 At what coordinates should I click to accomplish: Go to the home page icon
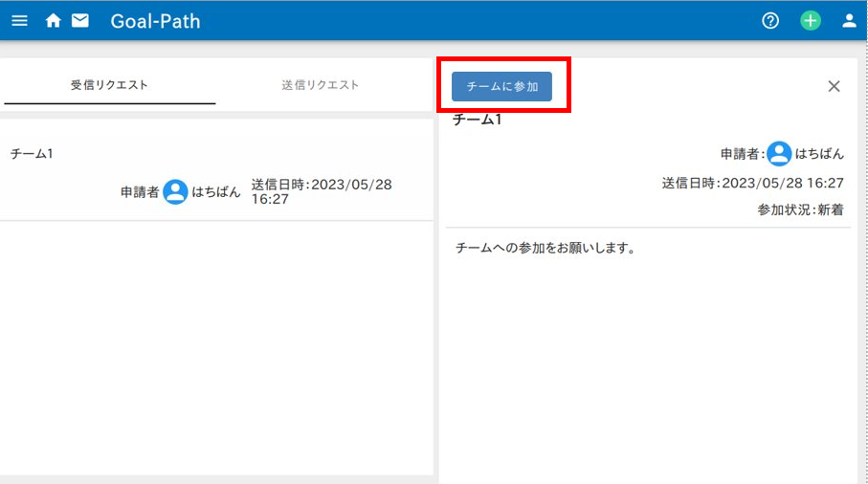click(x=54, y=21)
